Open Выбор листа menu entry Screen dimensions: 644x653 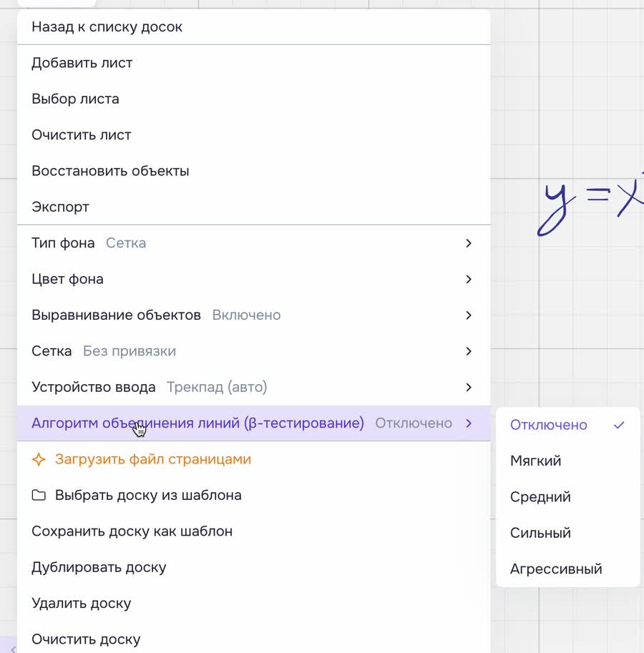point(254,99)
